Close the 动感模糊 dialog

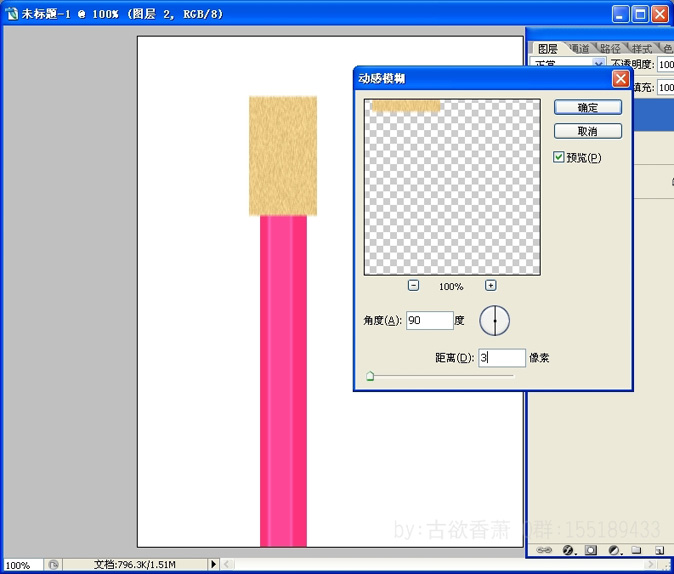point(621,79)
